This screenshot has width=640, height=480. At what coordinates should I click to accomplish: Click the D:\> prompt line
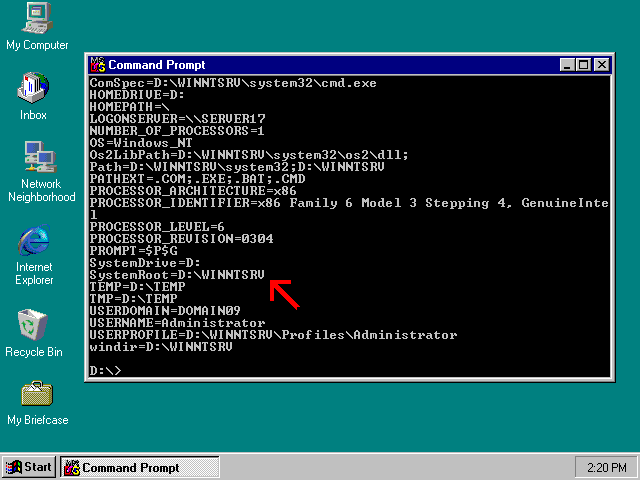[x=105, y=371]
